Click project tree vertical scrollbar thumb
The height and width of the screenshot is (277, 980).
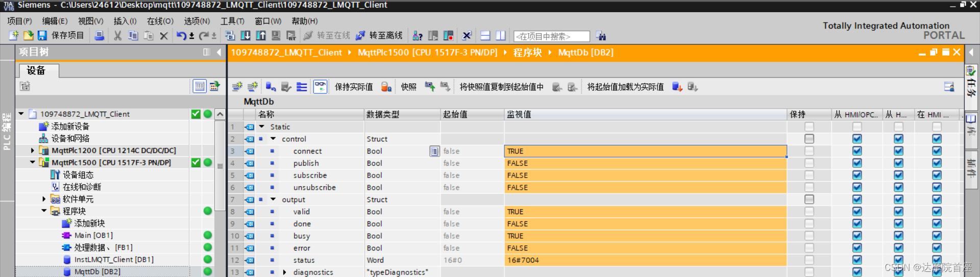[x=220, y=166]
